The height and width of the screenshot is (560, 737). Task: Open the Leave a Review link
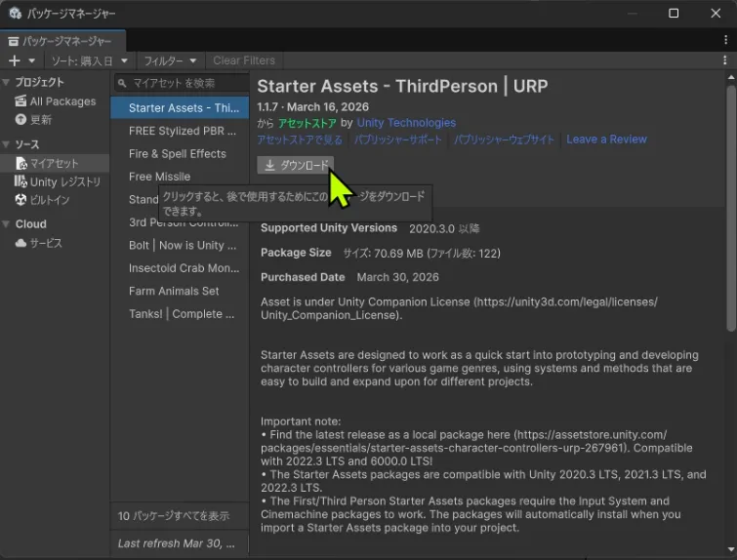coord(606,140)
